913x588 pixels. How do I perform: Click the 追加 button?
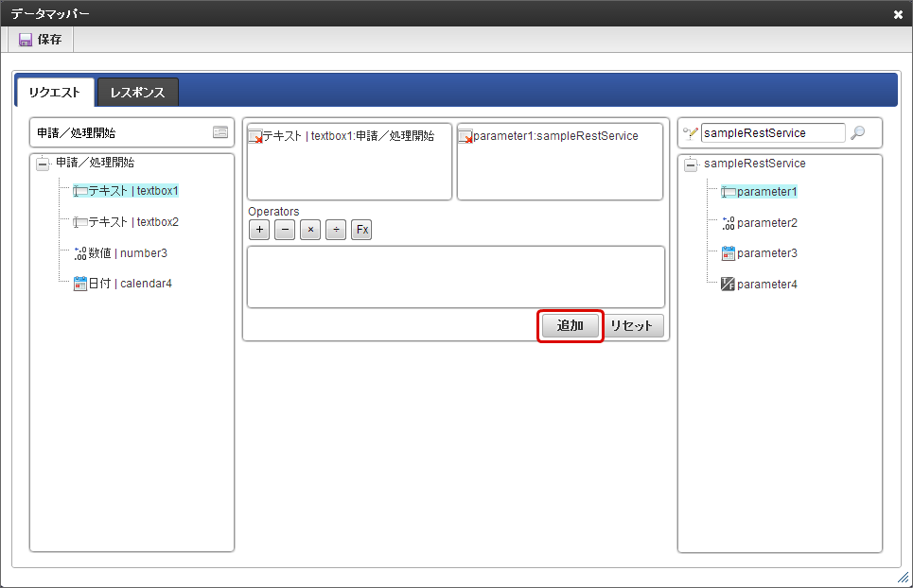coord(571,326)
